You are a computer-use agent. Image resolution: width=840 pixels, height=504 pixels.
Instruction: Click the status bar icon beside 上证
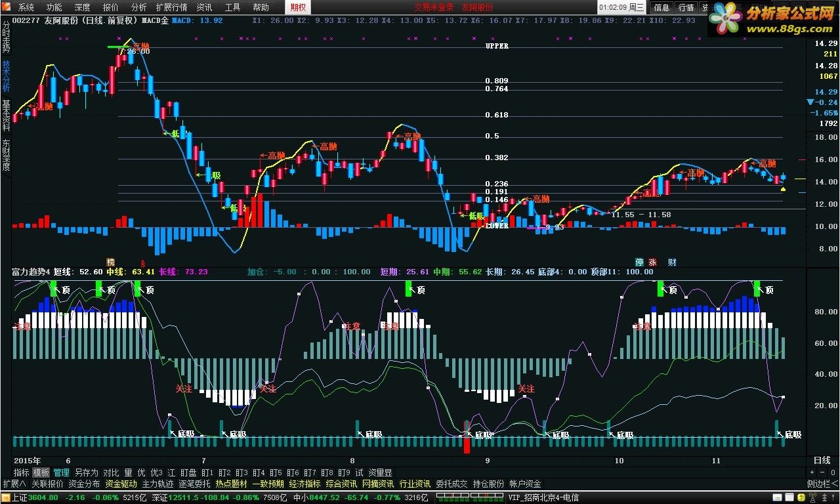[x=5, y=498]
